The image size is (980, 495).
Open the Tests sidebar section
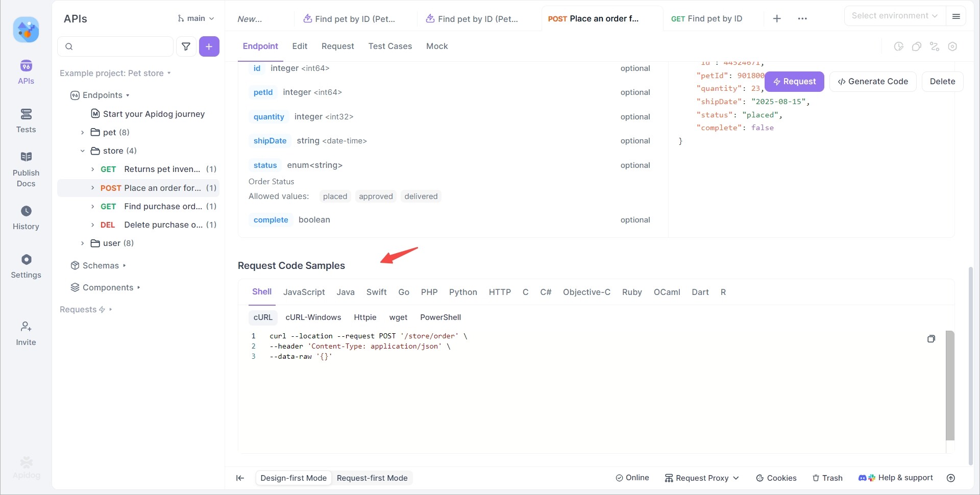(26, 120)
